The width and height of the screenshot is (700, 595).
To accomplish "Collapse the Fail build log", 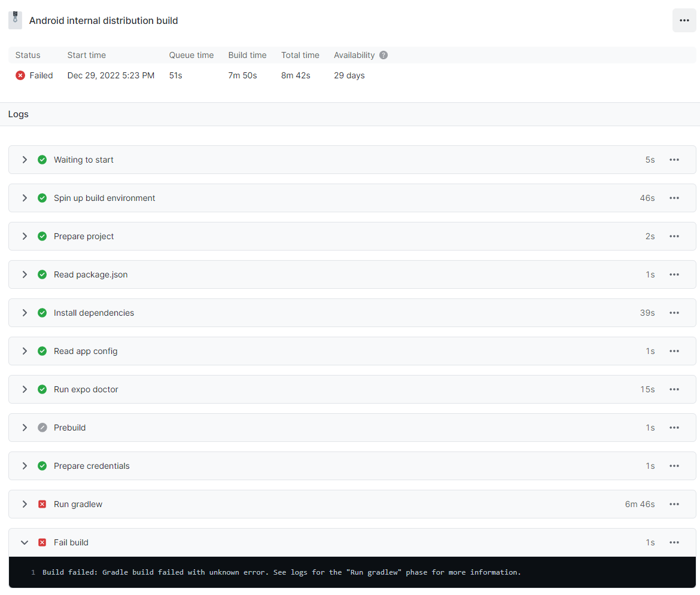I will coord(25,543).
